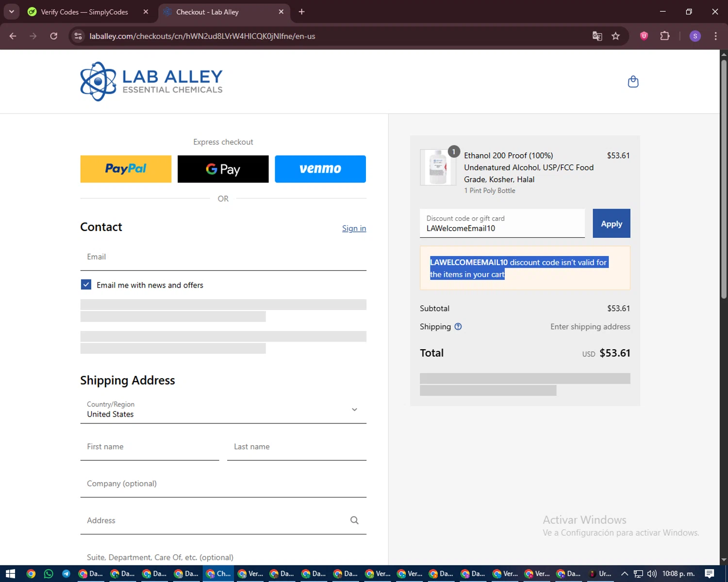Screen dimensions: 728x582
Task: Click the quantity badge on product image
Action: tap(454, 151)
